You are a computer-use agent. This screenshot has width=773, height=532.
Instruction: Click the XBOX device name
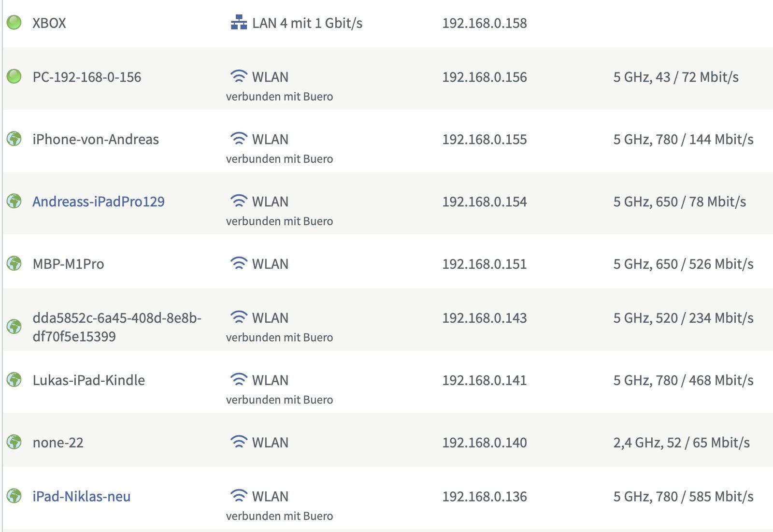[49, 23]
